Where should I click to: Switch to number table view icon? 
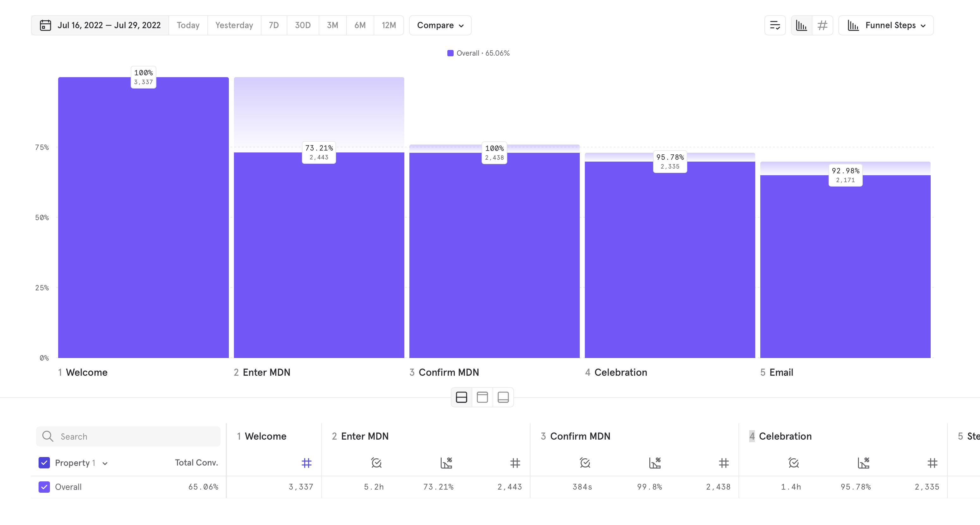coord(822,25)
